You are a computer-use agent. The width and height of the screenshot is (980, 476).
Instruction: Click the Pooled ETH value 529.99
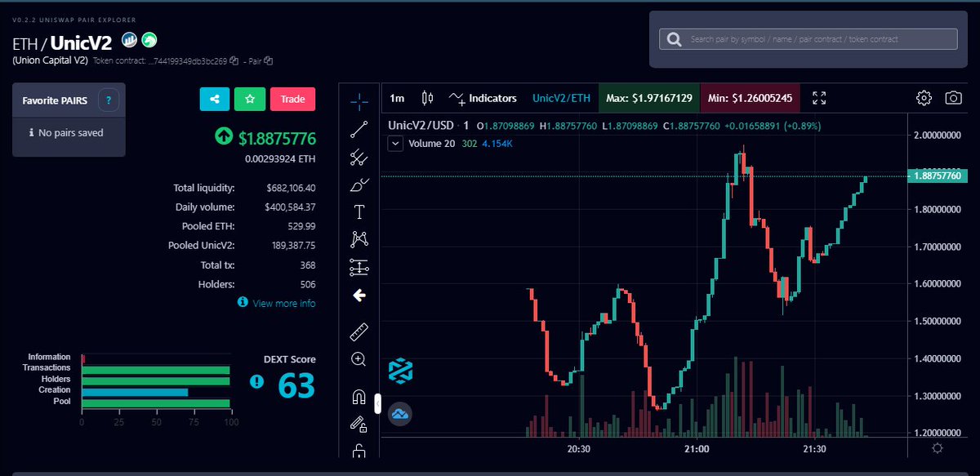pyautogui.click(x=302, y=226)
